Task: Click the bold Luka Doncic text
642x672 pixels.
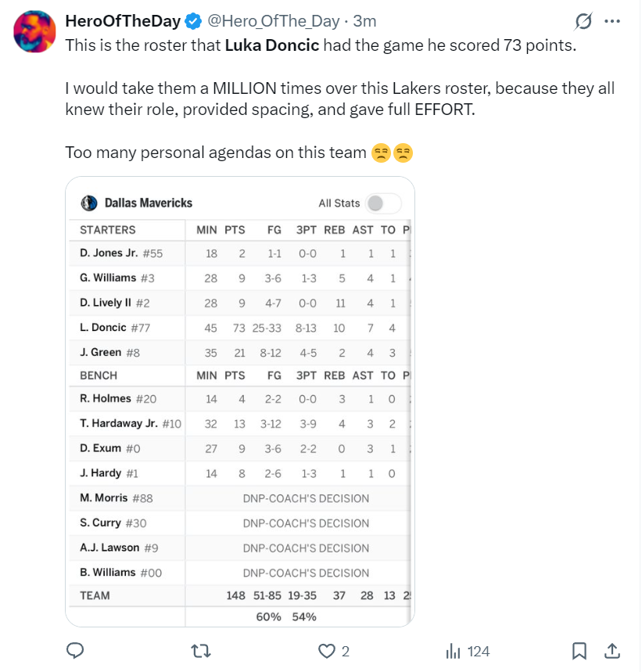Action: [x=271, y=45]
